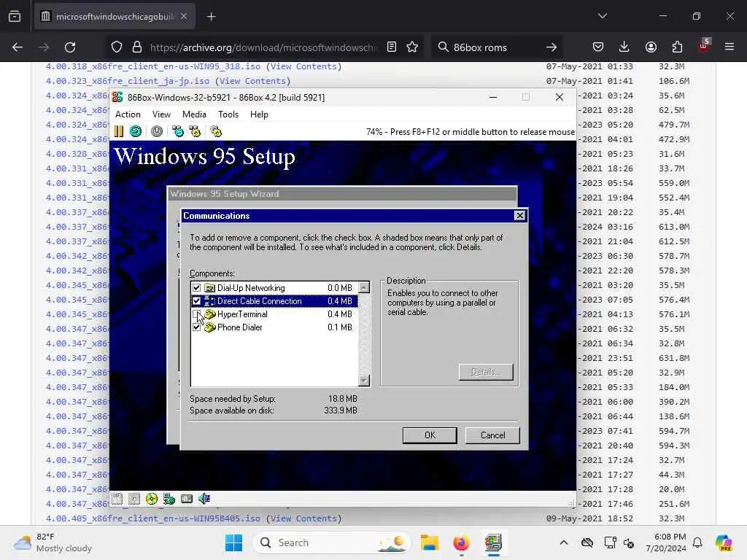
Task: Click the Phone Dialer component icon
Action: (x=209, y=327)
